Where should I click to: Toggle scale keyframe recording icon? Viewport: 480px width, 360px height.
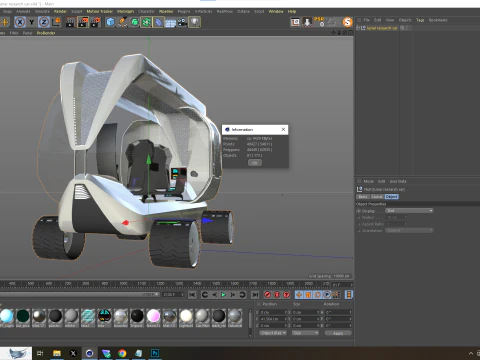point(308,295)
